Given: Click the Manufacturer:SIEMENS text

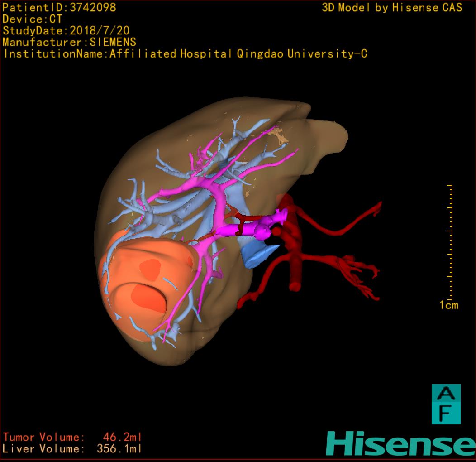Looking at the screenshot, I should coord(69,42).
